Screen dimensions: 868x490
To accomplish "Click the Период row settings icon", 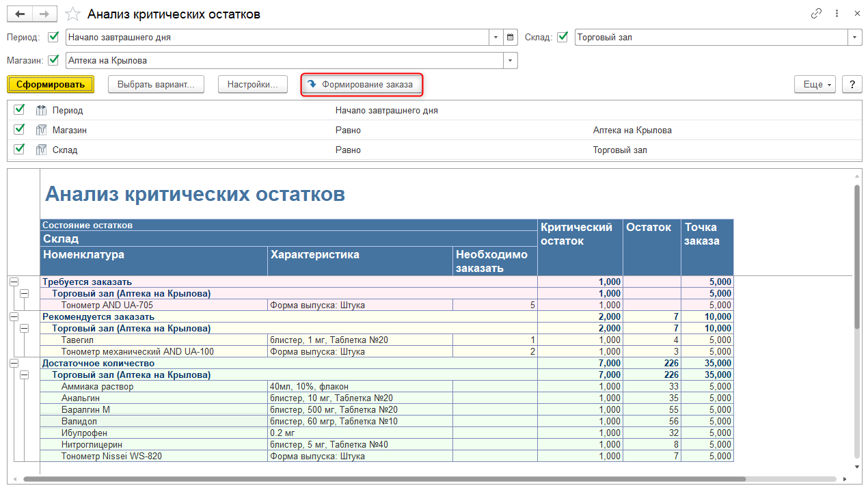I will 40,110.
